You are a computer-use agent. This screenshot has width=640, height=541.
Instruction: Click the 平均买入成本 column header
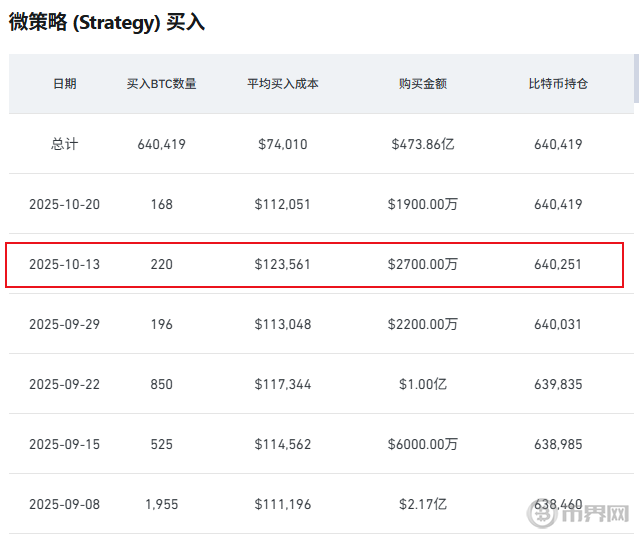pos(283,84)
